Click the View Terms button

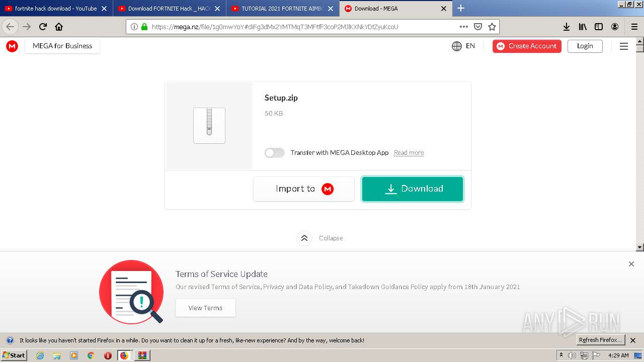coord(205,308)
